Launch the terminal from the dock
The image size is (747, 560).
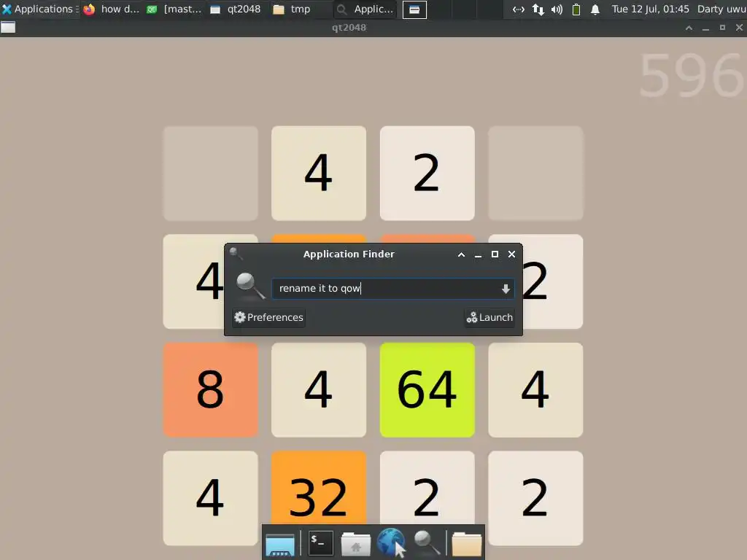(x=320, y=542)
